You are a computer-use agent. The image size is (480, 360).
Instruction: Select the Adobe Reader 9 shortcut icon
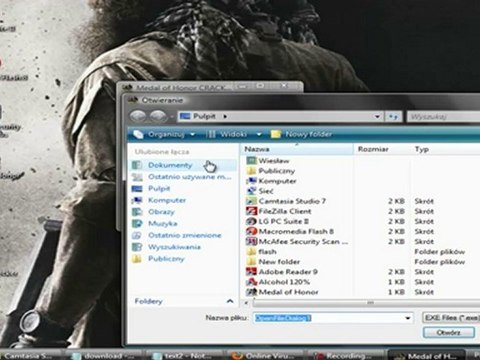(251, 272)
